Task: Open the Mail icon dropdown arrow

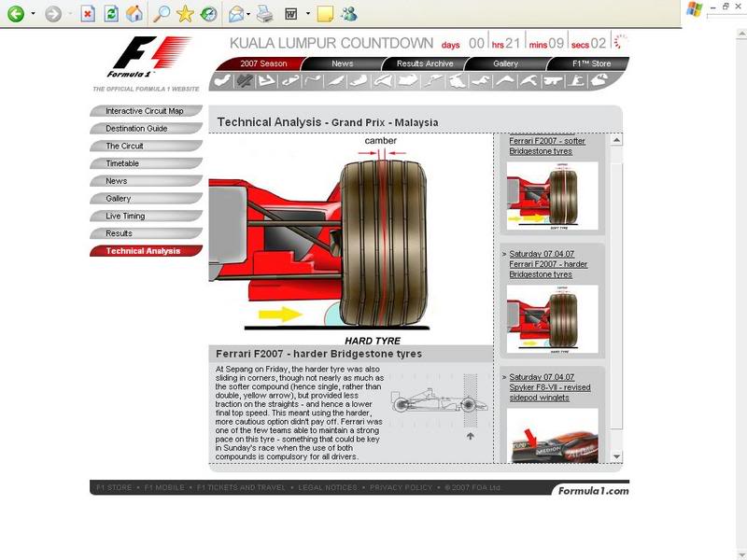Action: [x=249, y=14]
